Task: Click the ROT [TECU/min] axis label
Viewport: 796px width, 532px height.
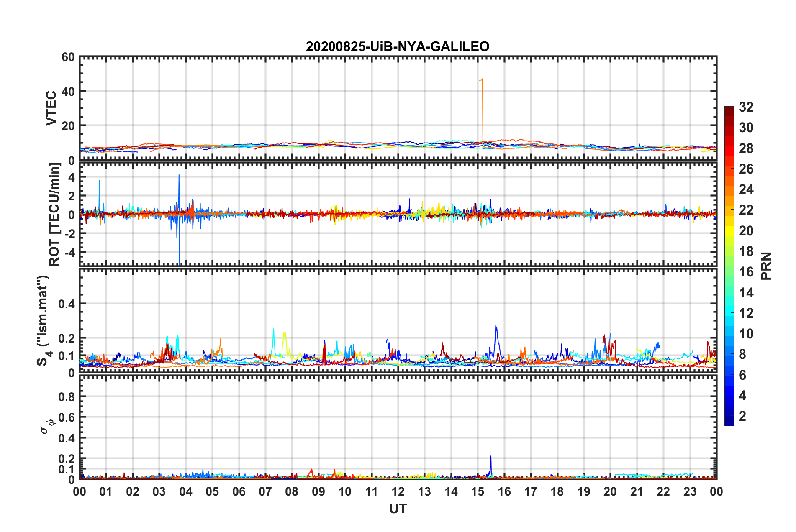Action: pos(54,215)
